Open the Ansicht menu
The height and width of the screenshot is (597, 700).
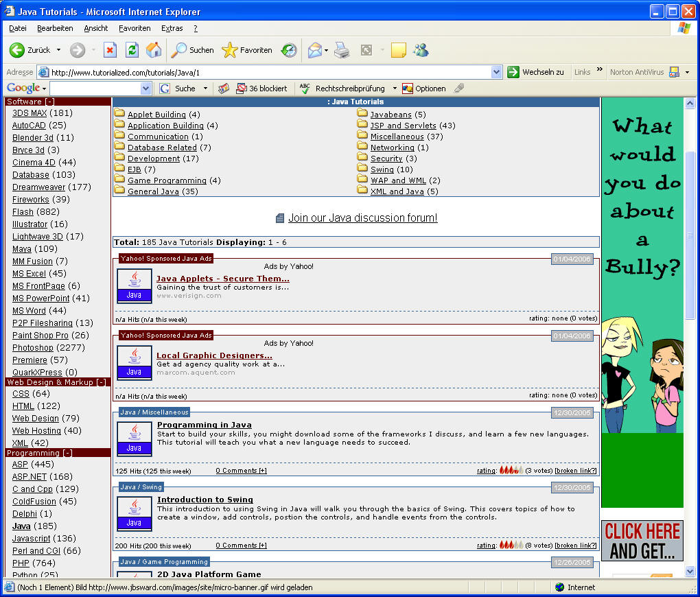(x=96, y=28)
